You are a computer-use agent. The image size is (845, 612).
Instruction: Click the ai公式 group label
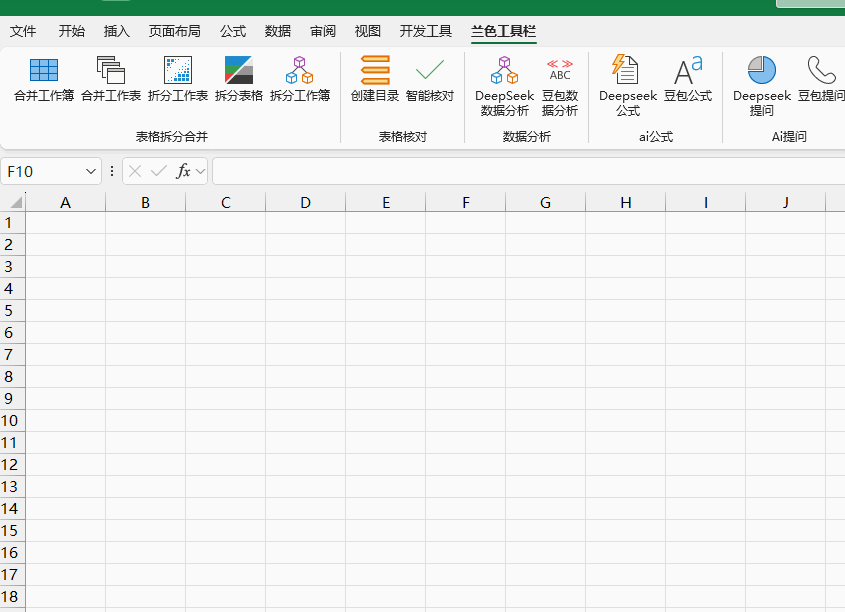[656, 137]
